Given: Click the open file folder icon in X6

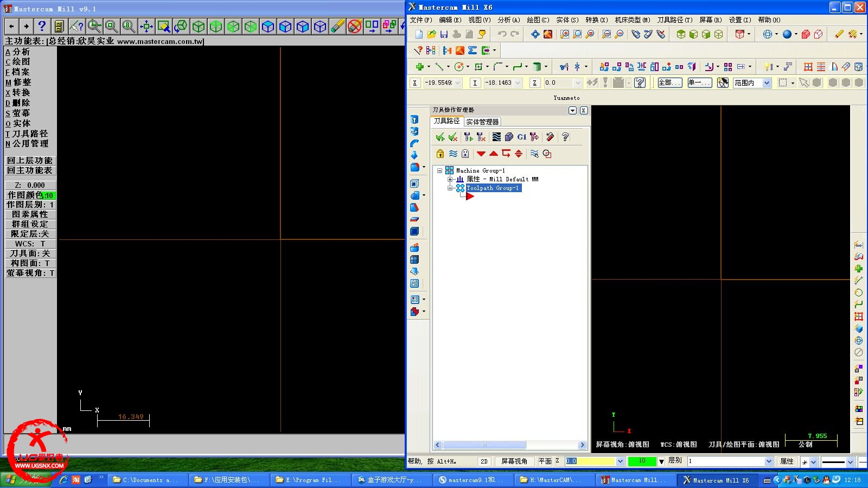Looking at the screenshot, I should (x=431, y=34).
